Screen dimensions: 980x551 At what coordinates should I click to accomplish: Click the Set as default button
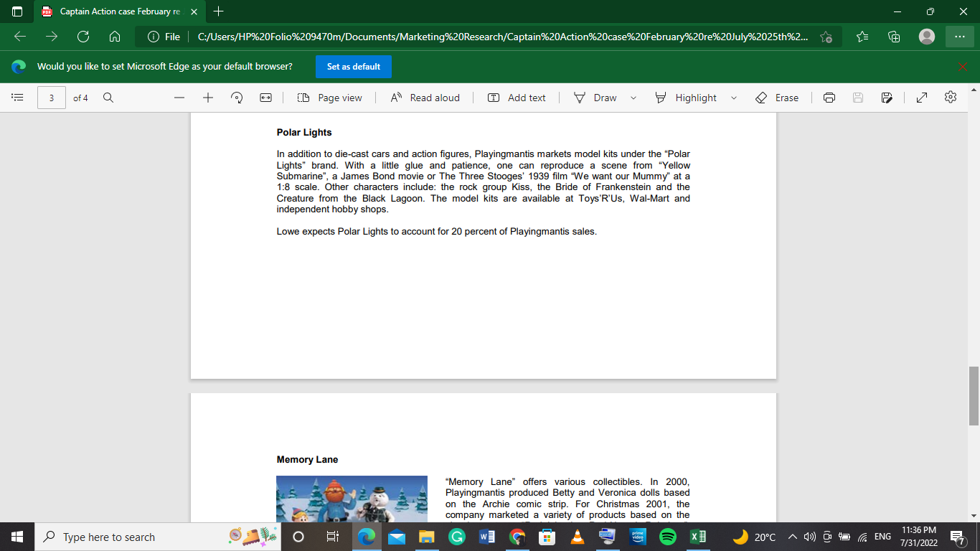(354, 67)
